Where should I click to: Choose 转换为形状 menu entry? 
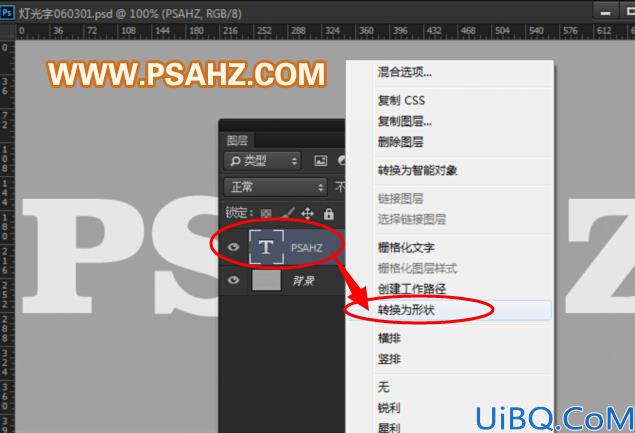tap(406, 310)
